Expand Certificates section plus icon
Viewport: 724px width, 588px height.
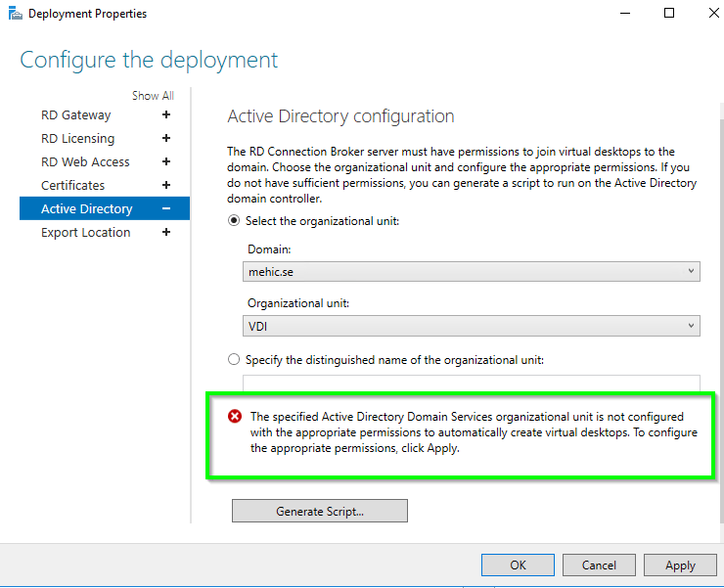(166, 185)
